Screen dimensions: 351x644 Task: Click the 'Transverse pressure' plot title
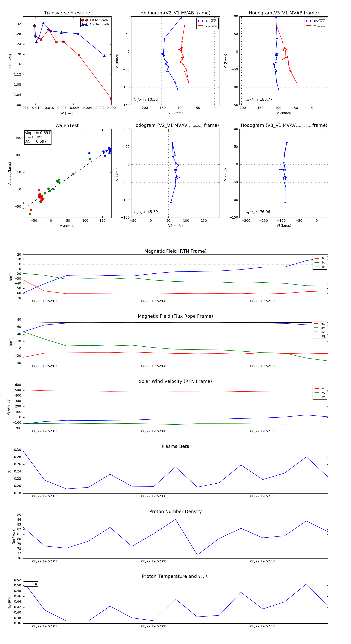[67, 13]
